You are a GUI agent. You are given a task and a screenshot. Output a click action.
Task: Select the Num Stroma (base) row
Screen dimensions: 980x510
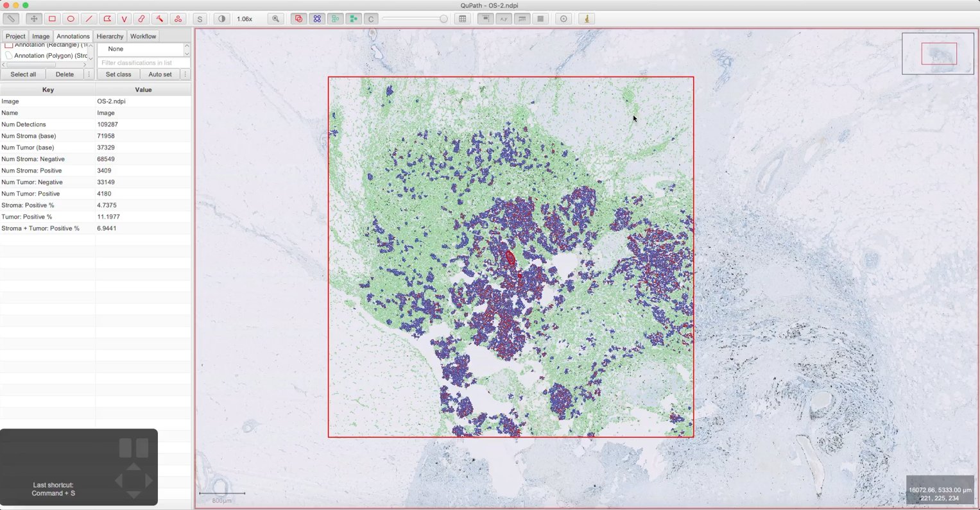96,136
